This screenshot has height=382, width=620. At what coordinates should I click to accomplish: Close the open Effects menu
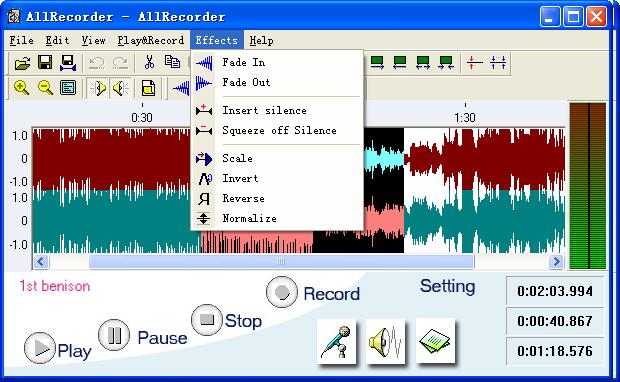point(217,40)
